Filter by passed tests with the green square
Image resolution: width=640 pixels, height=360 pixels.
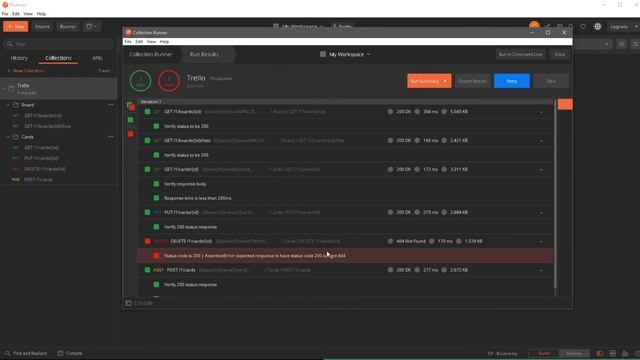click(x=131, y=120)
